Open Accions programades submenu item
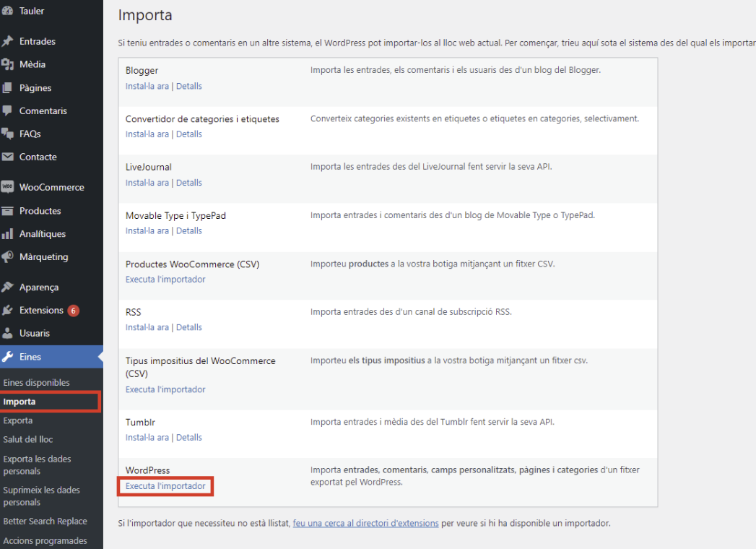The width and height of the screenshot is (756, 549). pos(45,541)
